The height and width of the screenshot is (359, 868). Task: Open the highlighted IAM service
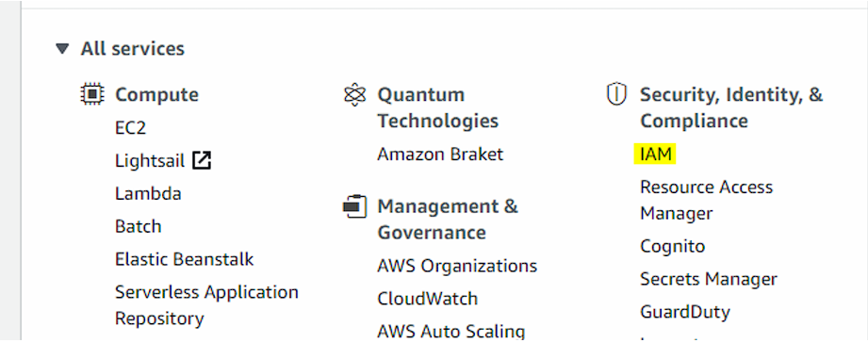point(655,155)
